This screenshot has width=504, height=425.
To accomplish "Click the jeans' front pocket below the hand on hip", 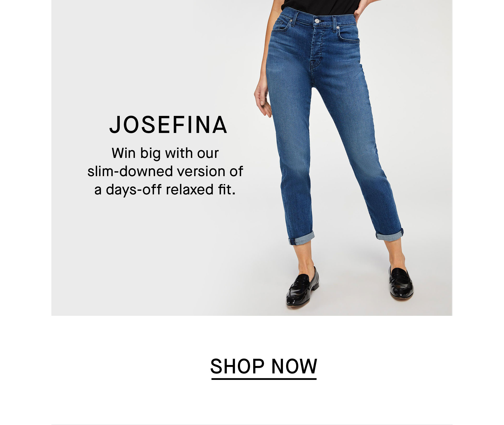I will [349, 36].
